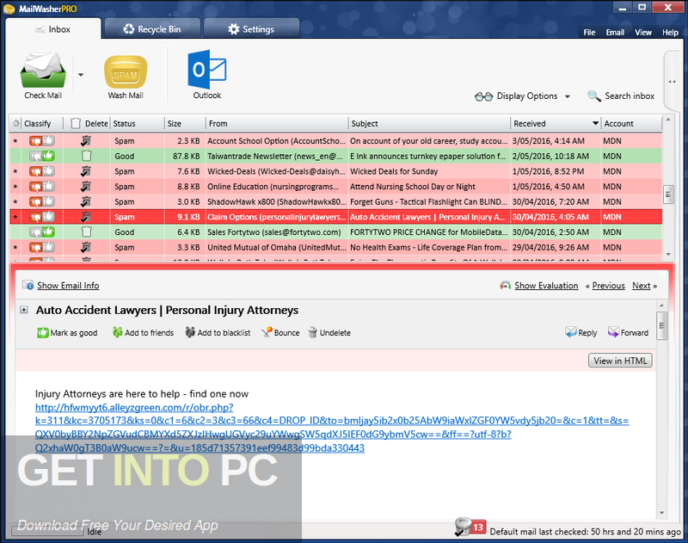Click the Add to friends icon
This screenshot has width=688, height=543.
[117, 332]
